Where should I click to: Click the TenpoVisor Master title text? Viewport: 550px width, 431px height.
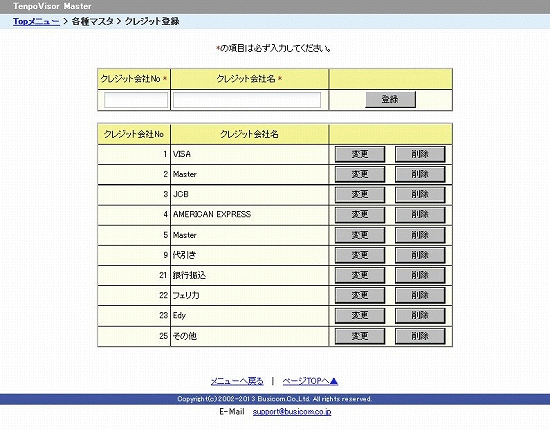[x=52, y=6]
